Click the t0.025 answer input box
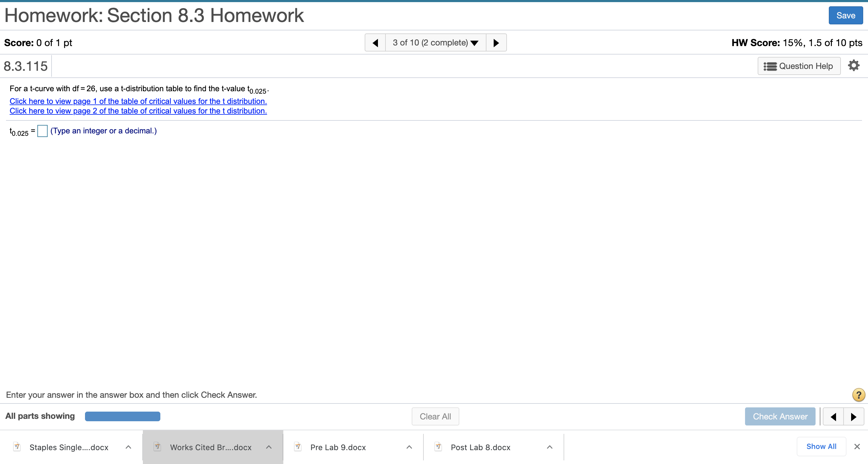The width and height of the screenshot is (868, 464). pos(42,131)
